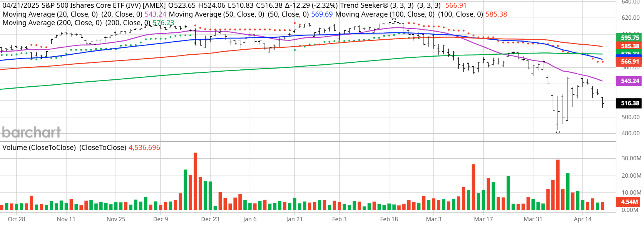Click the 30.00M volume axis label

click(x=631, y=158)
